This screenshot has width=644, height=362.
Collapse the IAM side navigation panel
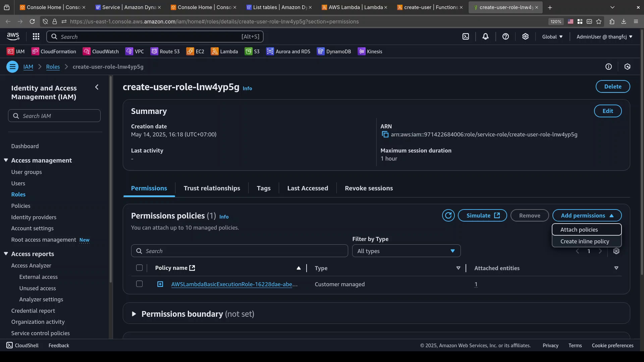[x=97, y=87]
